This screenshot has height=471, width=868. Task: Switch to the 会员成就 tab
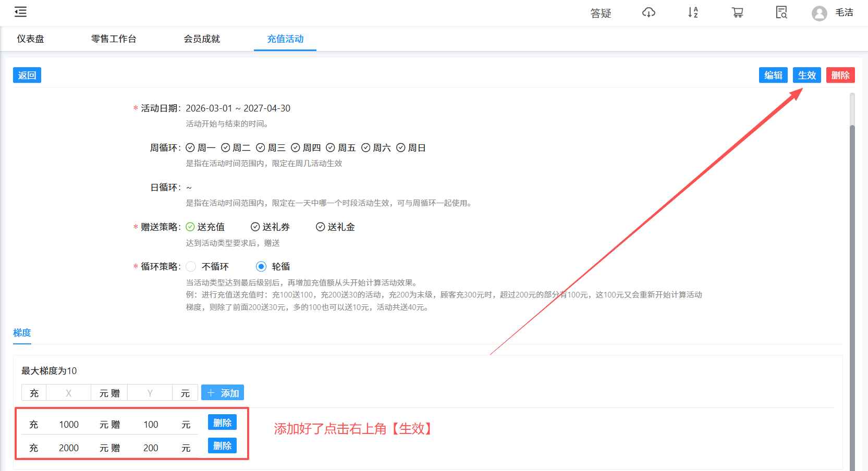pos(202,39)
